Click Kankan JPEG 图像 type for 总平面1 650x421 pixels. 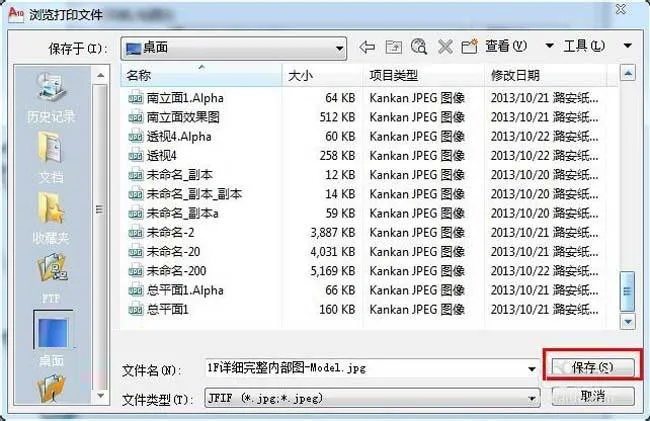click(x=417, y=309)
